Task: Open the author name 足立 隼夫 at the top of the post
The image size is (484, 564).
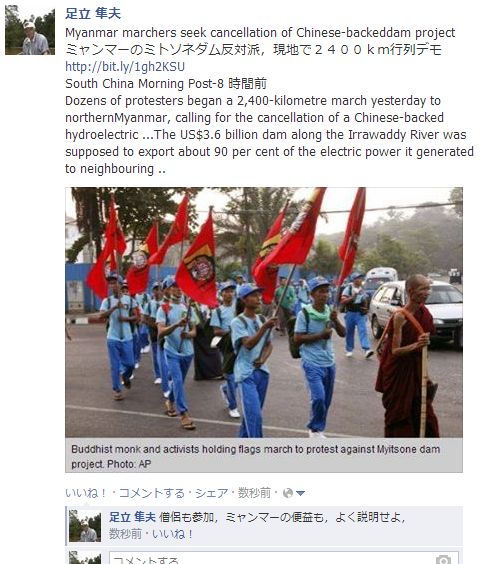Action: 93,14
